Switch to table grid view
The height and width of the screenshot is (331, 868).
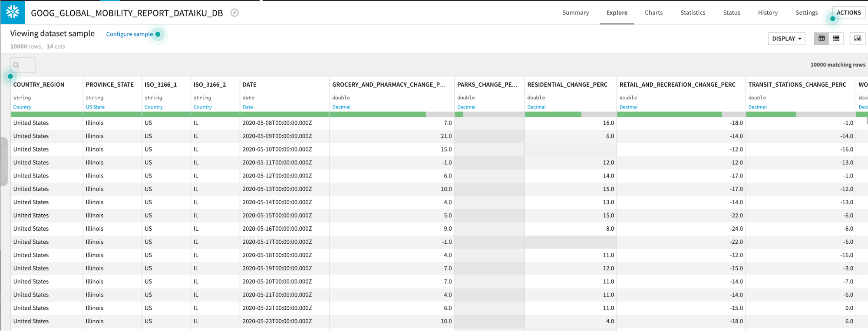pyautogui.click(x=821, y=39)
